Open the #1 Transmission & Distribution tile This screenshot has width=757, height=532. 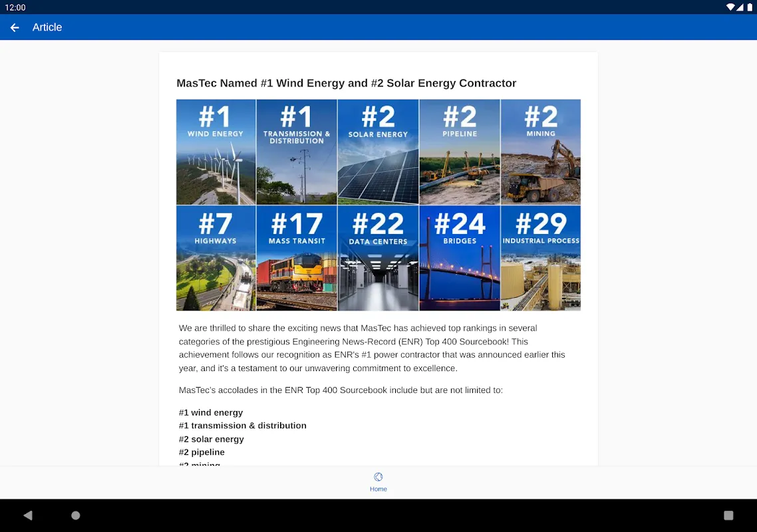click(297, 152)
